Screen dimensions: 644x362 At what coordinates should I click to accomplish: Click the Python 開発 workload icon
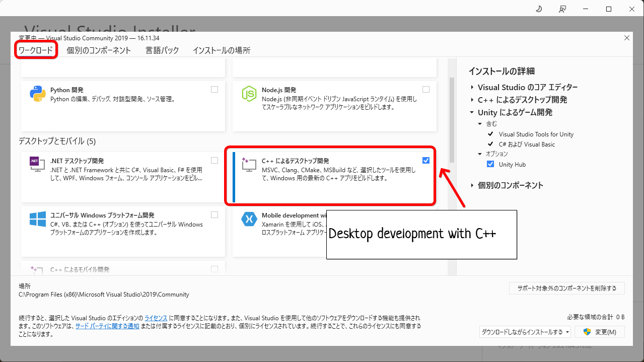(x=38, y=94)
